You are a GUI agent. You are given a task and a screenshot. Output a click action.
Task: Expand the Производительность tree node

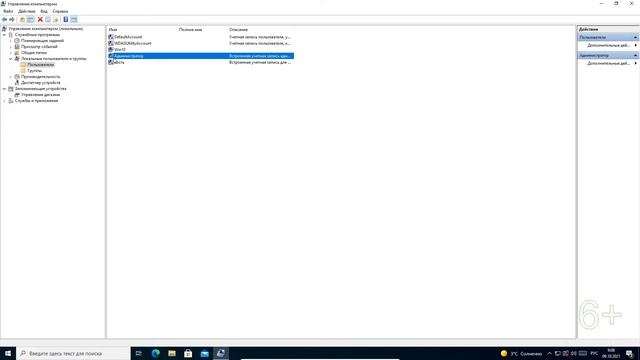pyautogui.click(x=11, y=77)
